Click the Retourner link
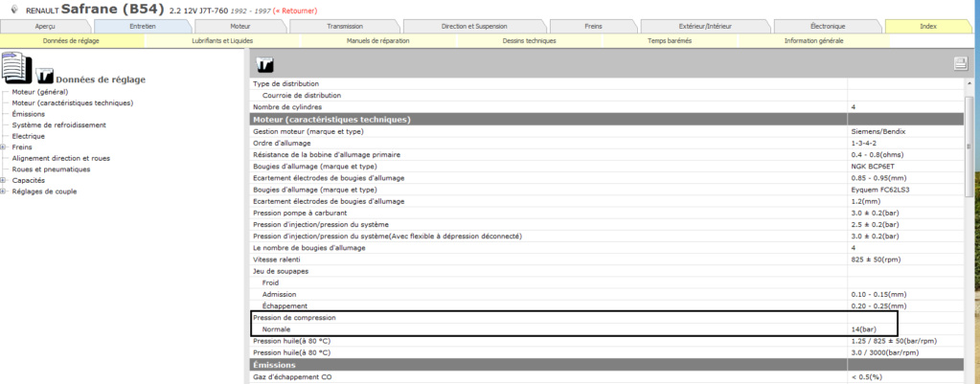This screenshot has height=384, width=980. pos(295,11)
